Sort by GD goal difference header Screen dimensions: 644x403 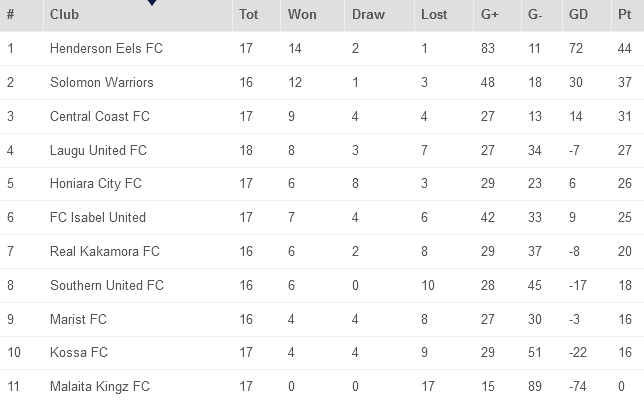578,15
